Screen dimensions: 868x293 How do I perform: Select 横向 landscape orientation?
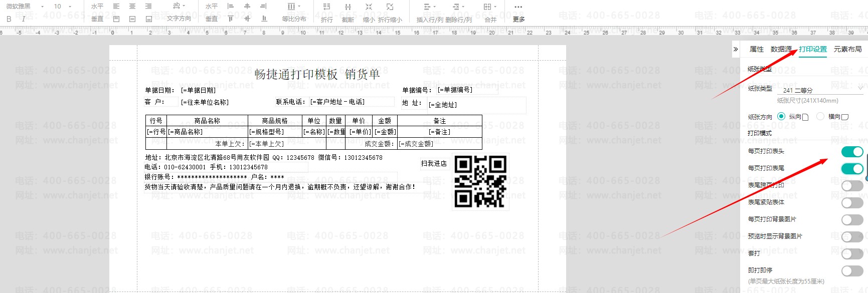pyautogui.click(x=820, y=116)
